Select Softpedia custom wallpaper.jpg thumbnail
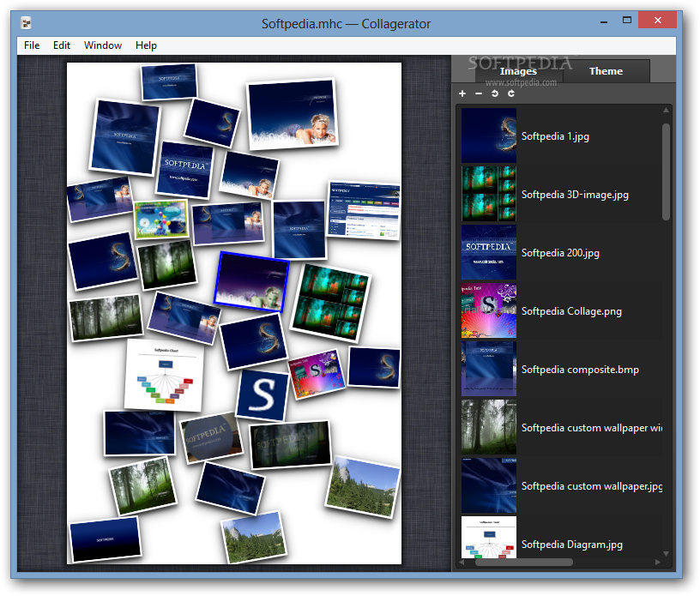This screenshot has height=596, width=700. (489, 485)
